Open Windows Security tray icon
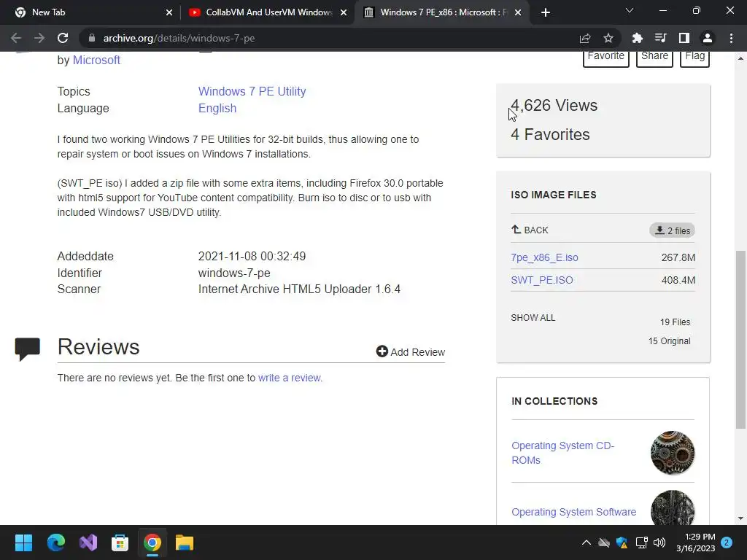The image size is (747, 560). [x=622, y=542]
